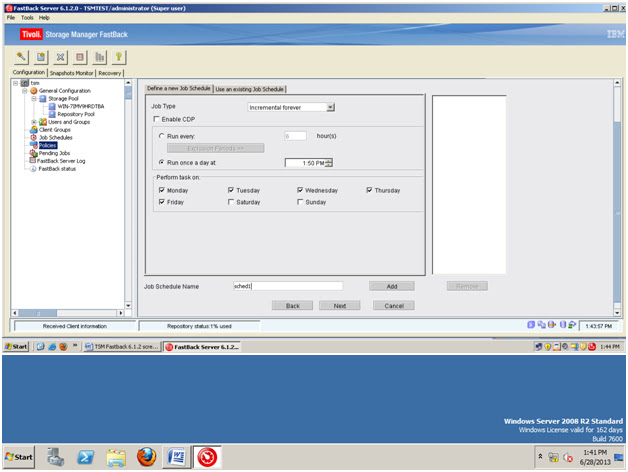Image resolution: width=628 pixels, height=472 pixels.
Task: Click the Users and Groups icon
Action: (x=43, y=122)
